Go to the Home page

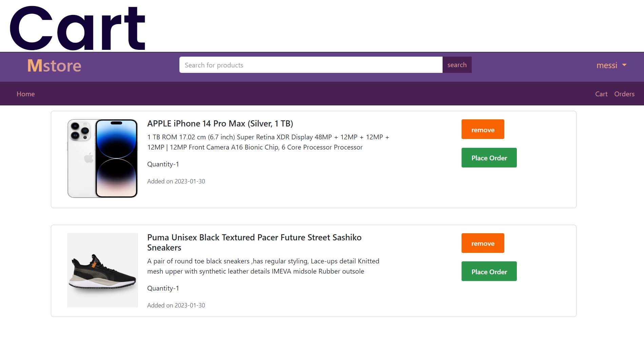pos(26,94)
